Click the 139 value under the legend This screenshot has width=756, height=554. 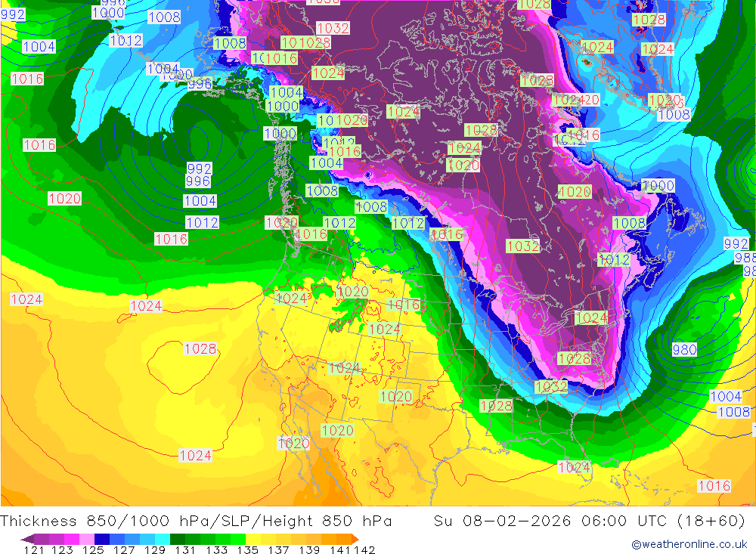[309, 549]
